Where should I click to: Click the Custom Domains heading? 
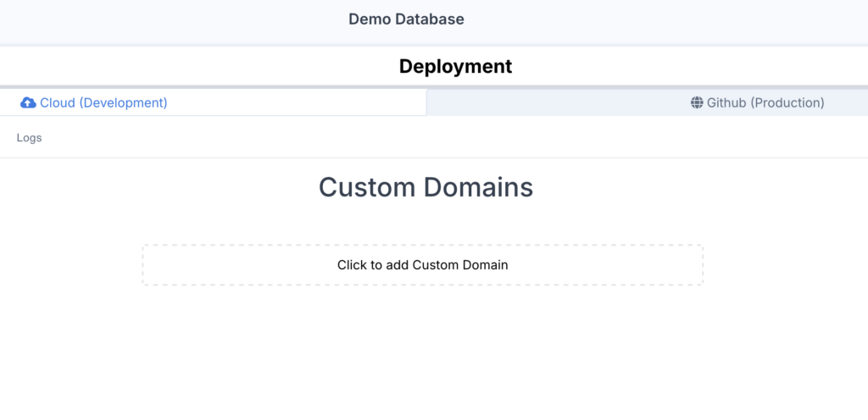[x=426, y=187]
